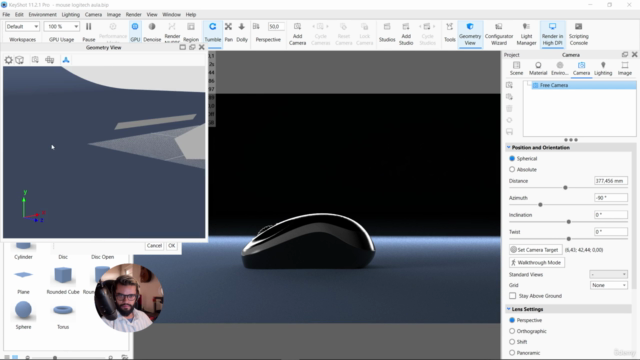Viewport: 640px width, 360px height.
Task: Open the Grid None dropdown
Action: coord(608,285)
